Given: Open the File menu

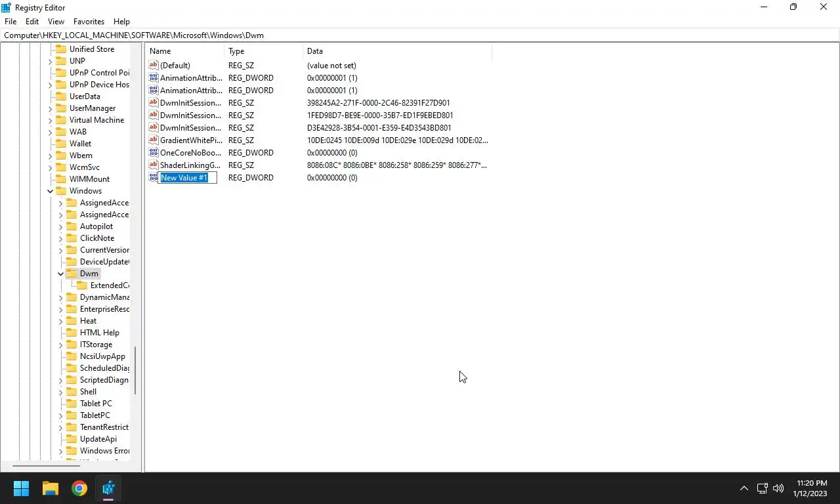Looking at the screenshot, I should pos(10,22).
